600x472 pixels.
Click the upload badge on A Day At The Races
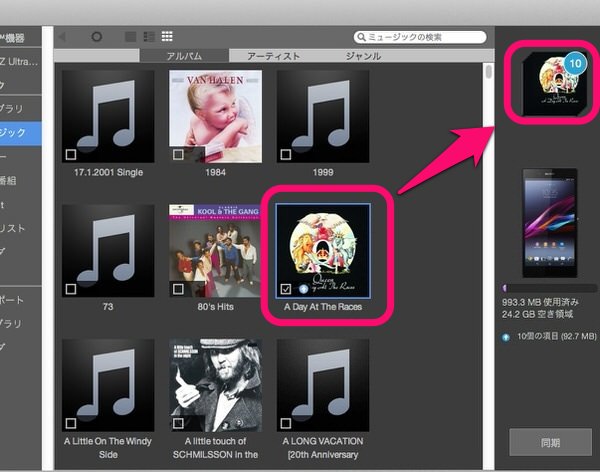(303, 289)
